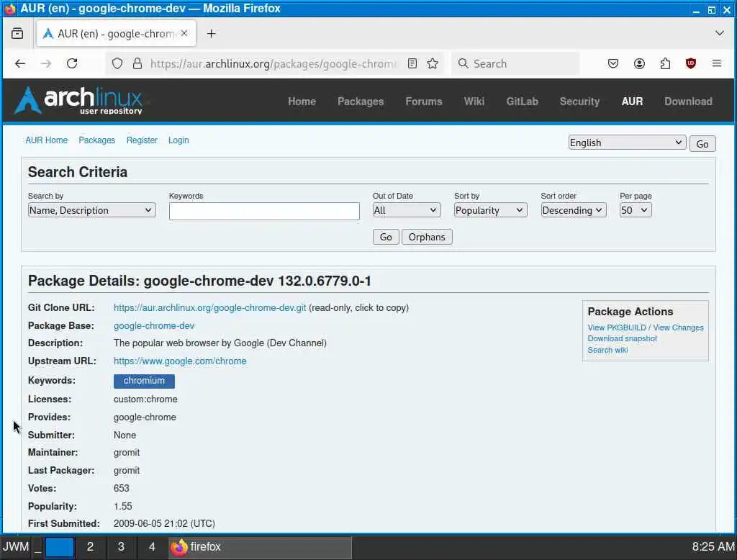This screenshot has height=560, width=737.
Task: Open a new tab with plus button
Action: click(212, 33)
